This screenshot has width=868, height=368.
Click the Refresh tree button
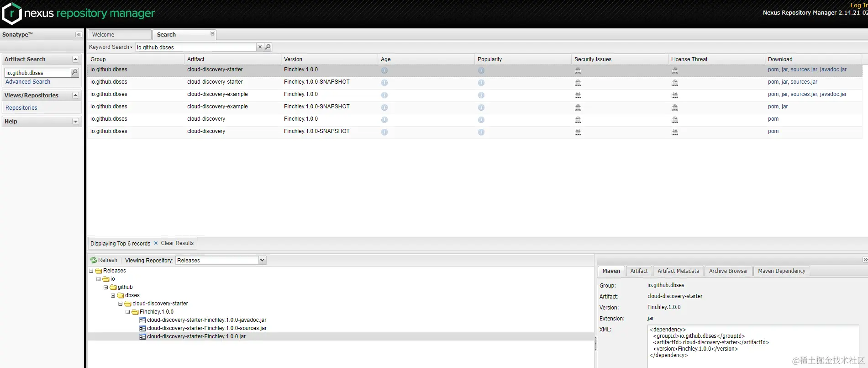(104, 260)
